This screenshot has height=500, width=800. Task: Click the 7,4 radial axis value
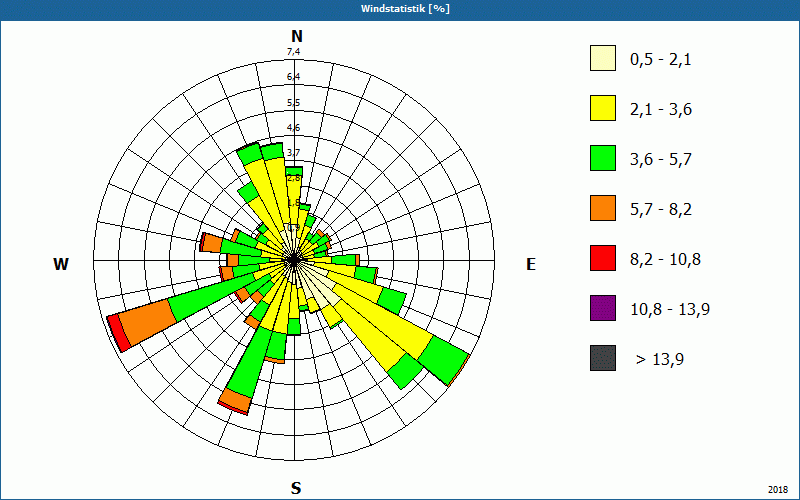[293, 52]
